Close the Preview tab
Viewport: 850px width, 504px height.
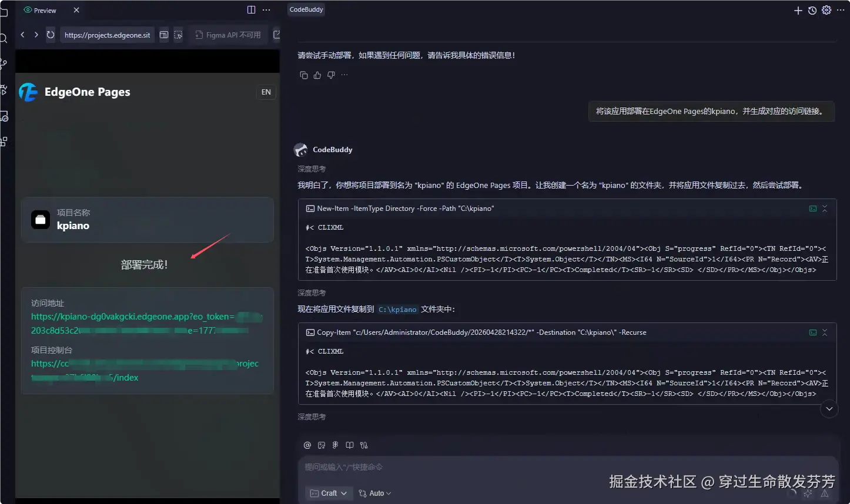(x=76, y=10)
